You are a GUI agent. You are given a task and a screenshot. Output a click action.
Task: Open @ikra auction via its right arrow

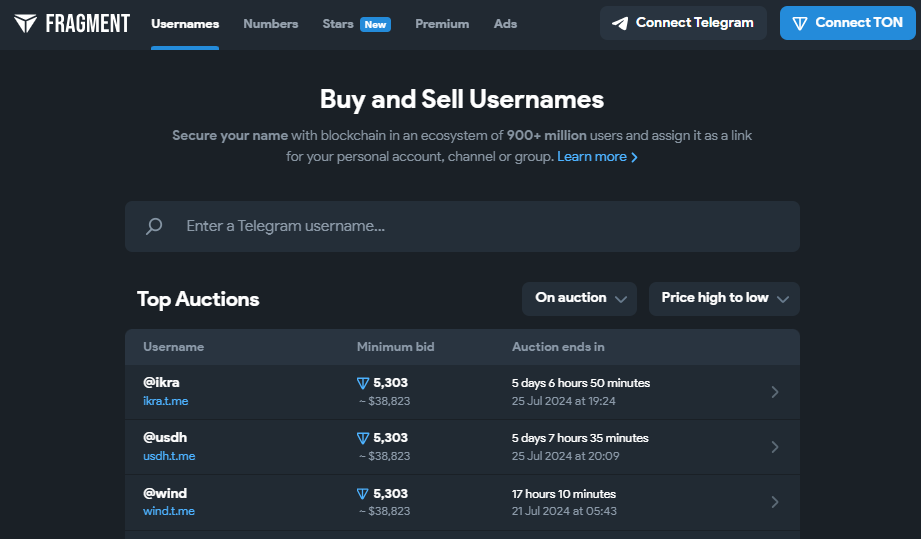click(775, 392)
